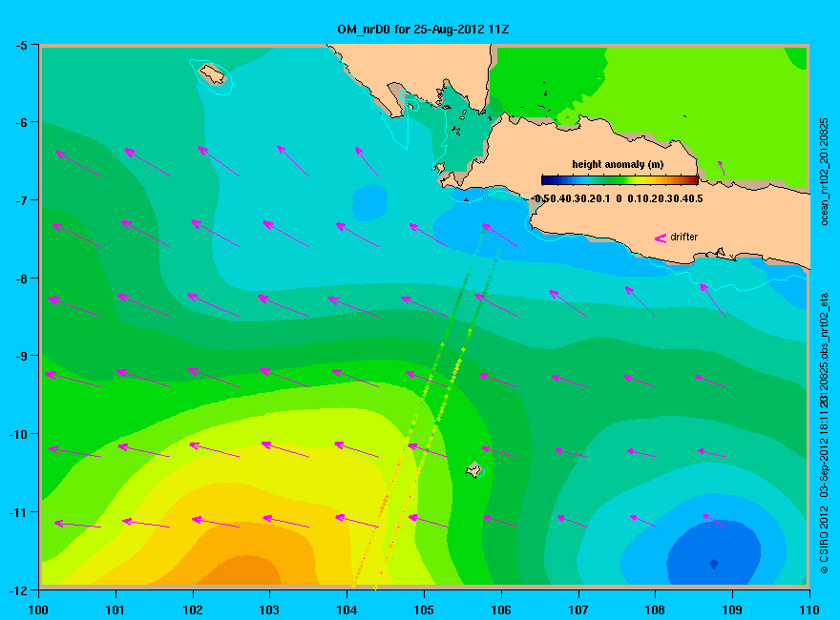Click the orange high-anomaly patch near 102.7E, 12S

[x=240, y=571]
